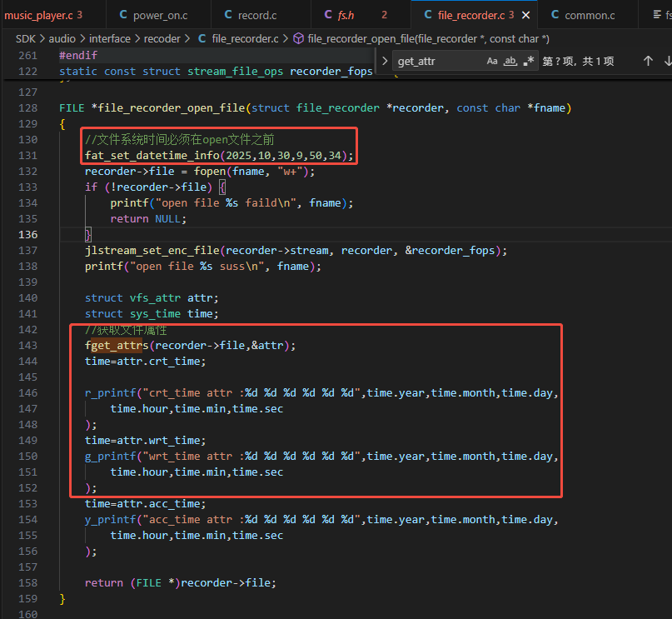This screenshot has width=672, height=619.
Task: Jump to the sticky #endif line 261
Action: pos(78,55)
